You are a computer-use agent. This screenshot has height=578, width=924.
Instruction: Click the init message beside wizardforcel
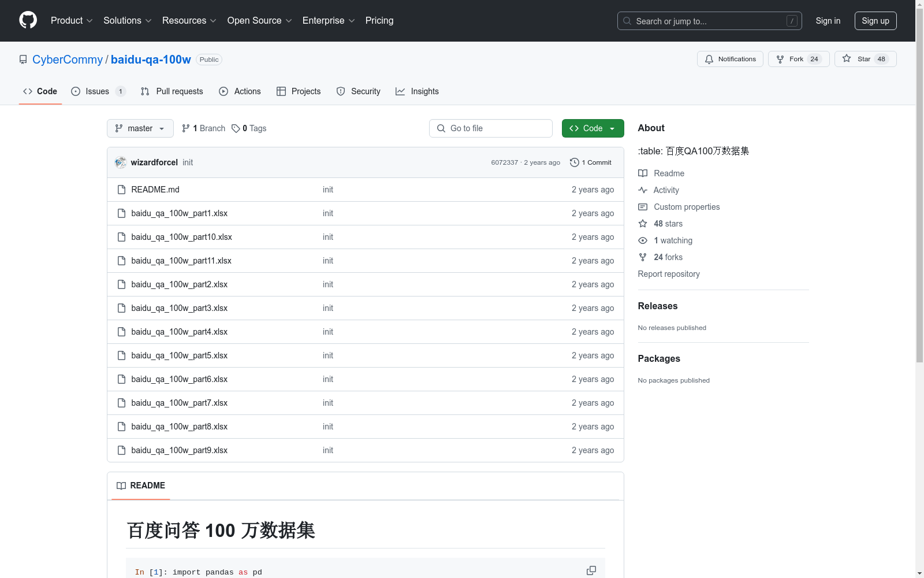(188, 162)
